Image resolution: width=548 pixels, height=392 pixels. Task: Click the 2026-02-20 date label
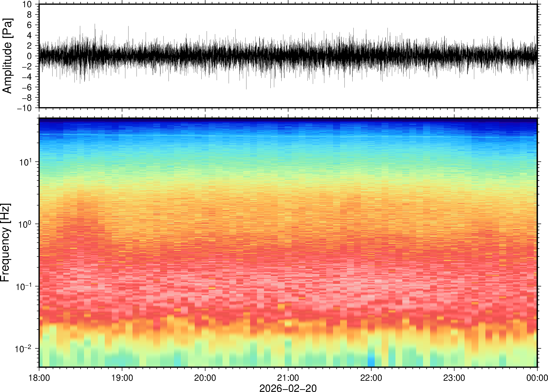[288, 388]
